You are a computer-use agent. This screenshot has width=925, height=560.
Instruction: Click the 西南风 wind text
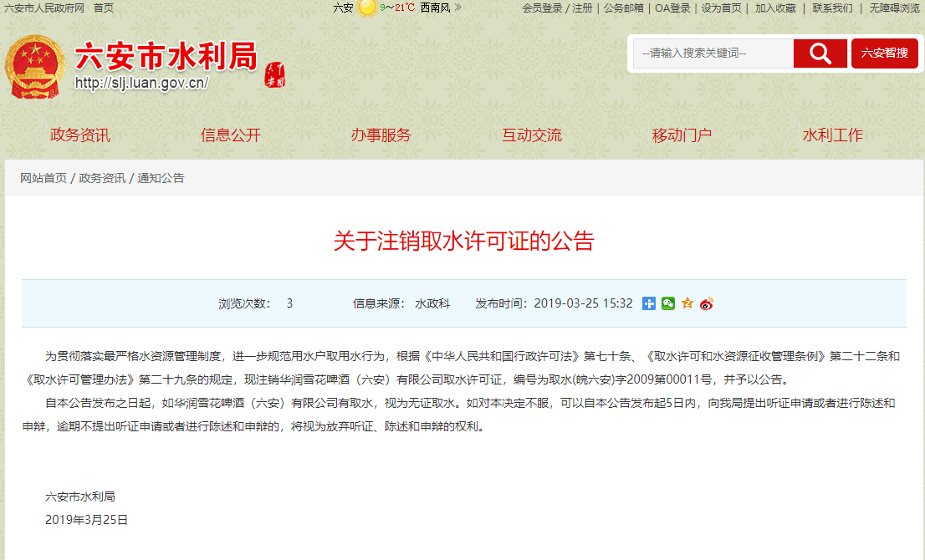click(436, 8)
